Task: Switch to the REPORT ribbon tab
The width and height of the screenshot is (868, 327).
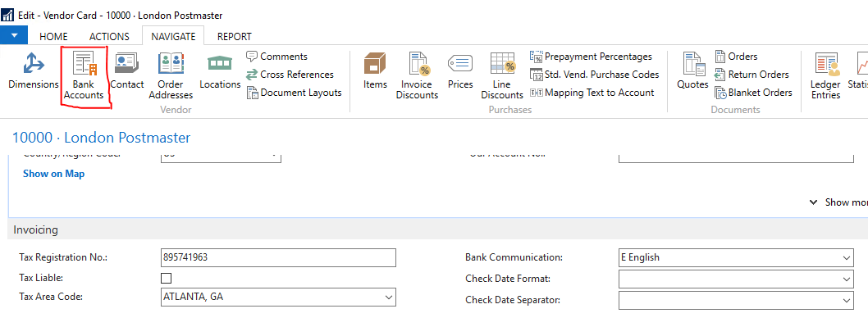Action: 234,37
